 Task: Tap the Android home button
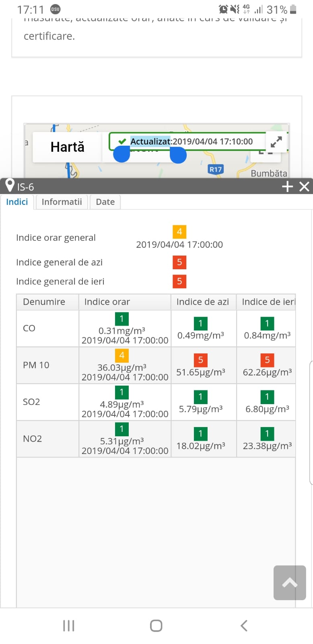[156, 625]
